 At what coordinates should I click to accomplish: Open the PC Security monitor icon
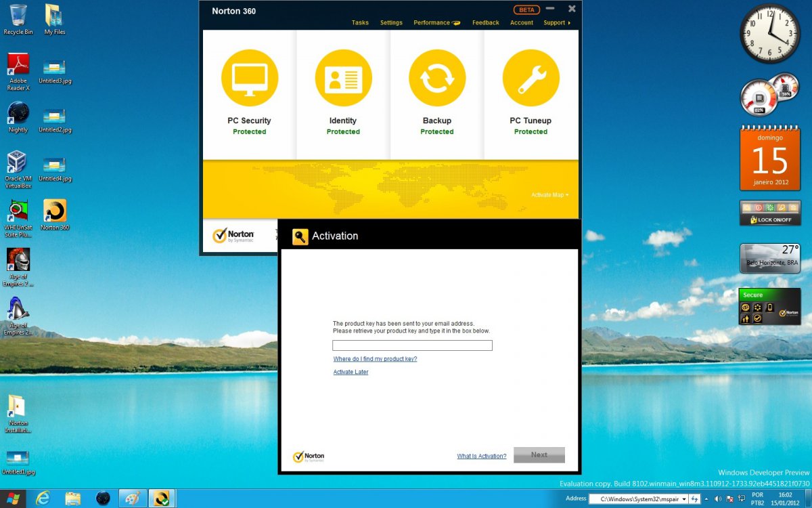[x=249, y=78]
